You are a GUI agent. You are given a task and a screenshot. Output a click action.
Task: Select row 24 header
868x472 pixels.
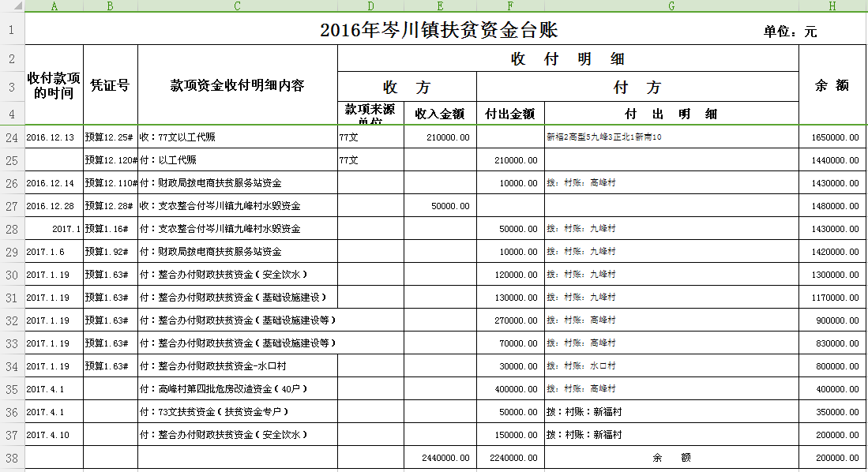(12, 137)
